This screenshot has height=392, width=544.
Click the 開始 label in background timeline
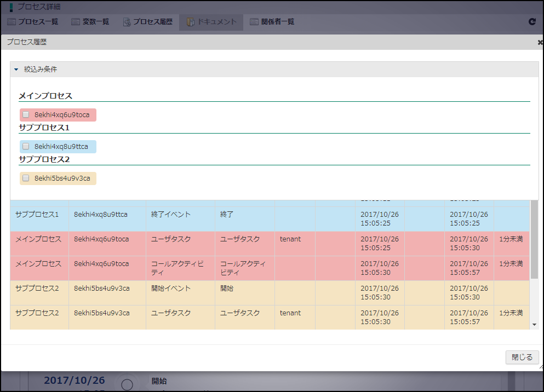159,381
